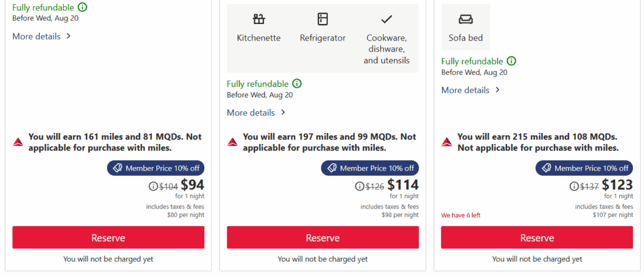Image resolution: width=644 pixels, height=276 pixels.
Task: Click the cookware checkmark icon
Action: click(x=386, y=19)
